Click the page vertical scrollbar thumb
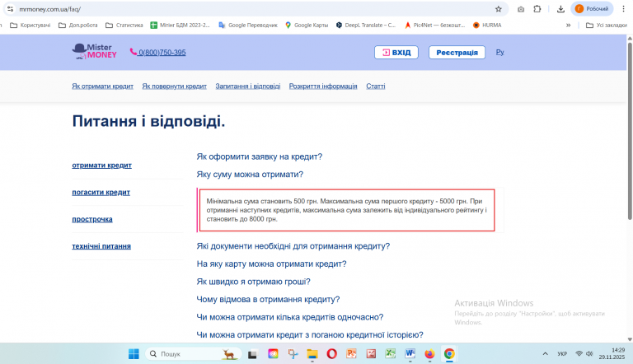Screen dimensions: 633x364 (630, 131)
